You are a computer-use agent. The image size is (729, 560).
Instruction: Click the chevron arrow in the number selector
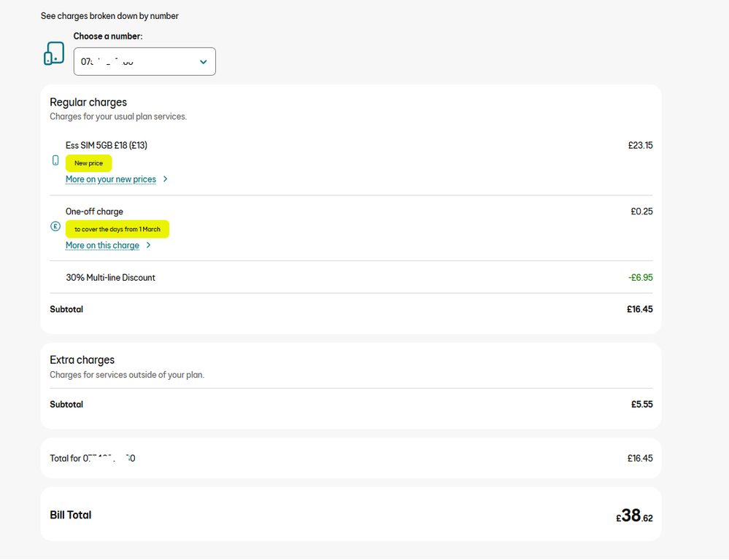pos(204,62)
